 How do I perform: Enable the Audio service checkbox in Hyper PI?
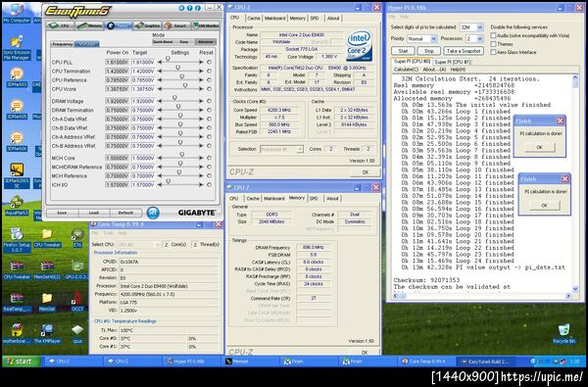pyautogui.click(x=494, y=35)
